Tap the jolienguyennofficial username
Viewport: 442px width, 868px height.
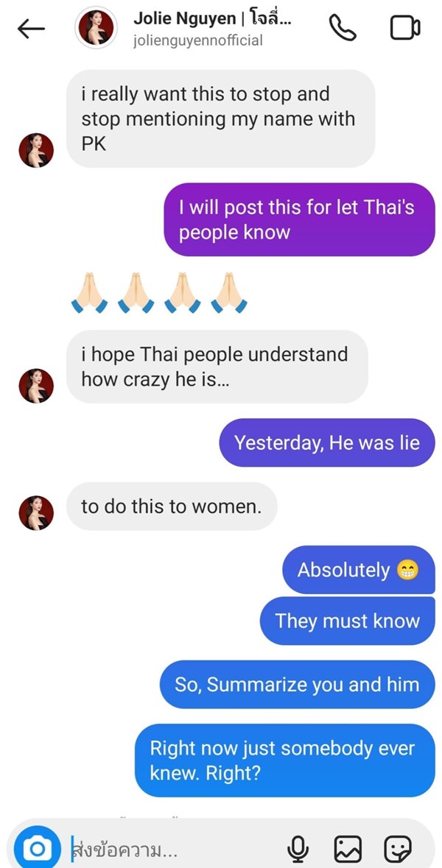(197, 41)
